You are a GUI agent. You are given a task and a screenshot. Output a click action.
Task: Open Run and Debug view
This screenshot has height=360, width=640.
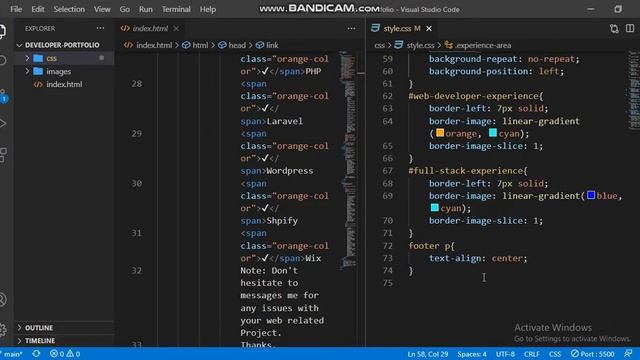tap(3, 123)
